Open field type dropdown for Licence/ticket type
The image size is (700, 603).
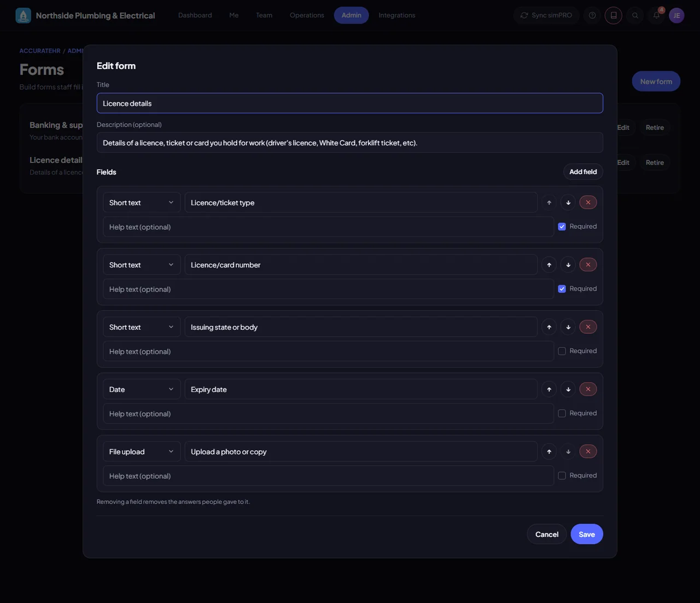pyautogui.click(x=142, y=202)
